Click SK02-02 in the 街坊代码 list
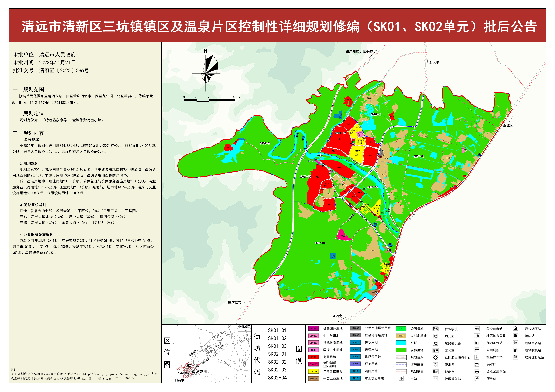Image resolution: width=555 pixels, height=392 pixels. 277,362
